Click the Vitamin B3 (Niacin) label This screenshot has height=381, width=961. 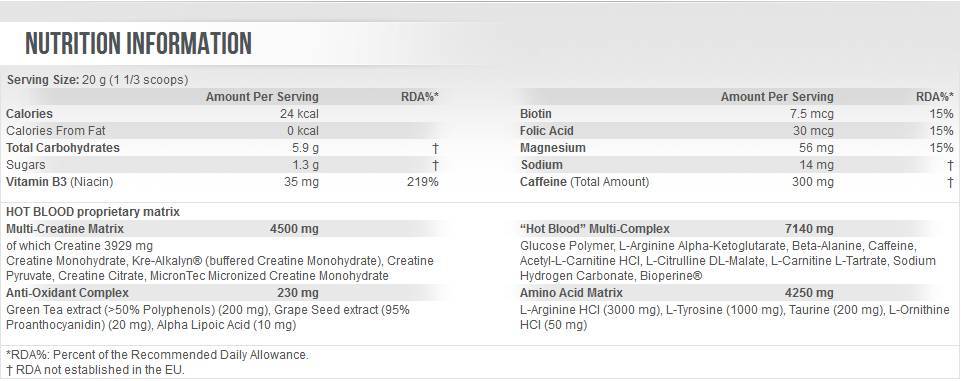coord(60,182)
